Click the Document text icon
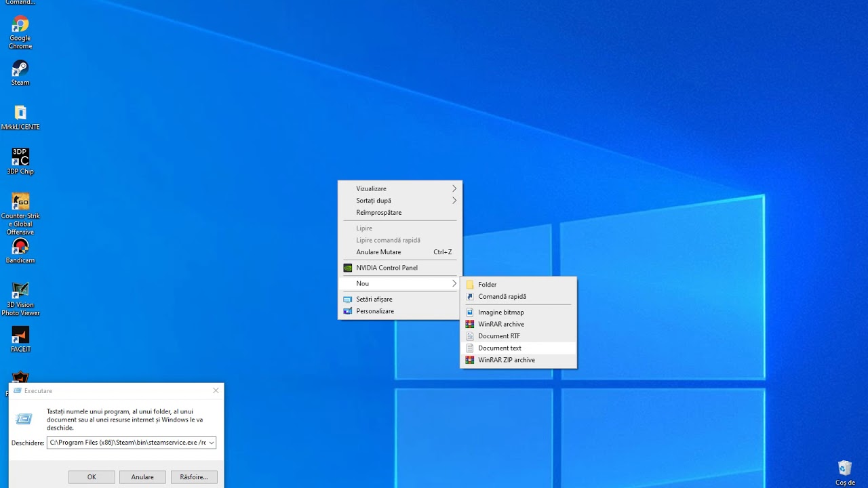 pos(470,348)
